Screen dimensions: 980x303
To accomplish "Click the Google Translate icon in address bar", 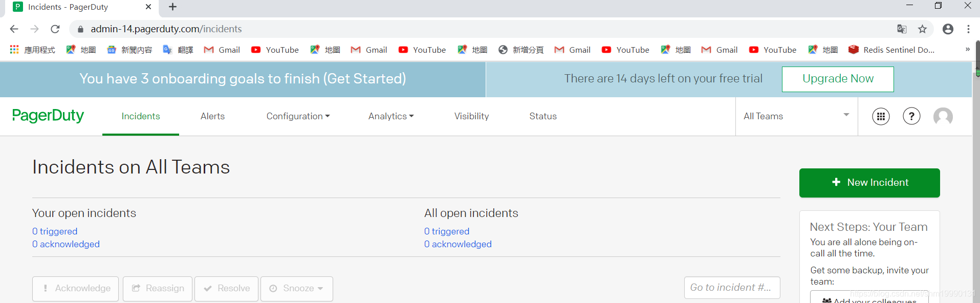I will 902,29.
